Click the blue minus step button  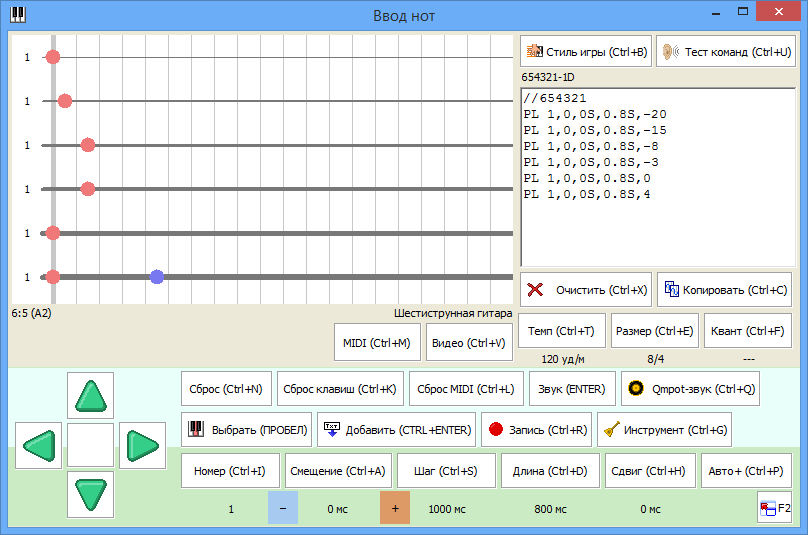[x=283, y=508]
